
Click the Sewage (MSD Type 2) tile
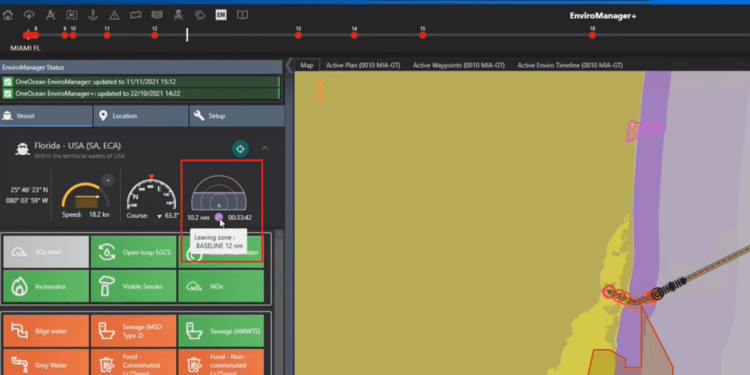pos(133,331)
